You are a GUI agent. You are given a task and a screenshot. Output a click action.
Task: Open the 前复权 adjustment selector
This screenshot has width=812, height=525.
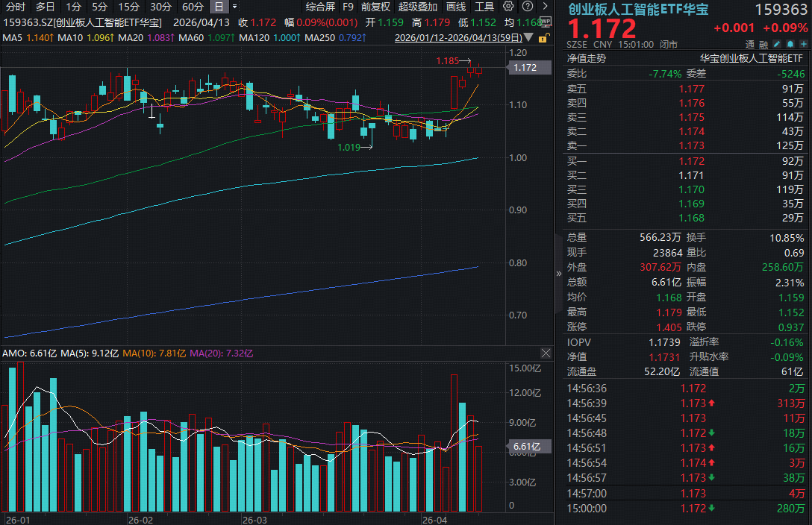click(375, 7)
